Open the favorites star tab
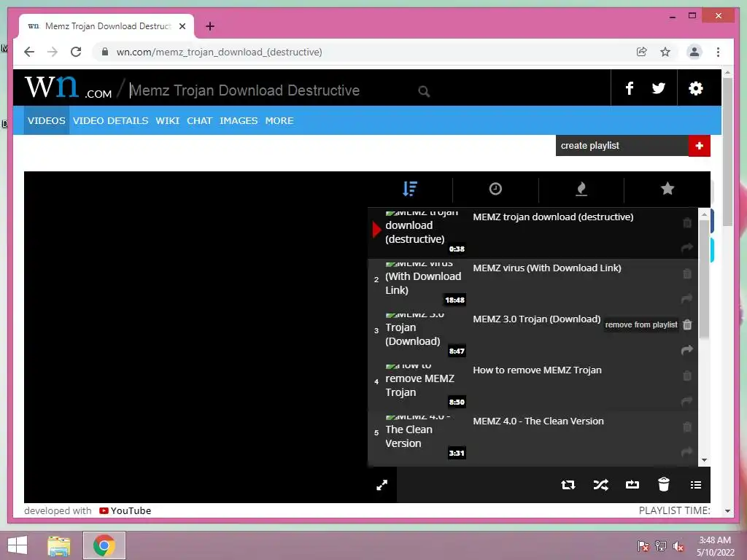747x560 pixels. click(x=667, y=189)
